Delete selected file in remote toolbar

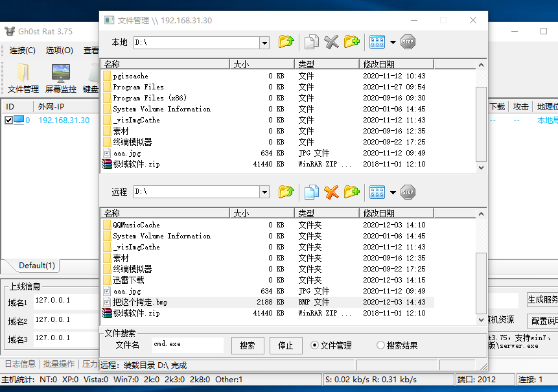pyautogui.click(x=331, y=192)
